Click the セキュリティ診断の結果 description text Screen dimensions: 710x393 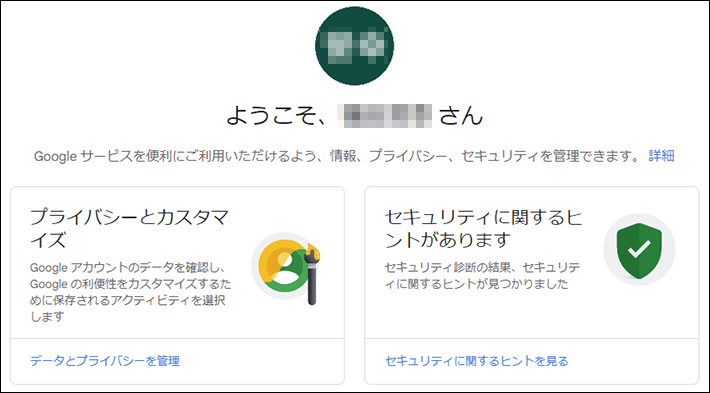pyautogui.click(x=482, y=276)
